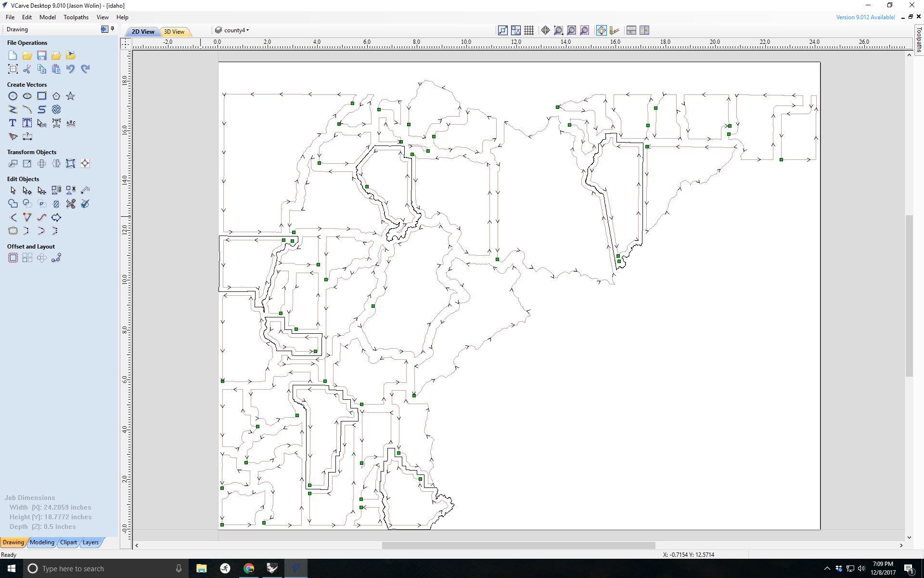The image size is (924, 578).
Task: Expand the county4 layer dropdown
Action: (247, 30)
